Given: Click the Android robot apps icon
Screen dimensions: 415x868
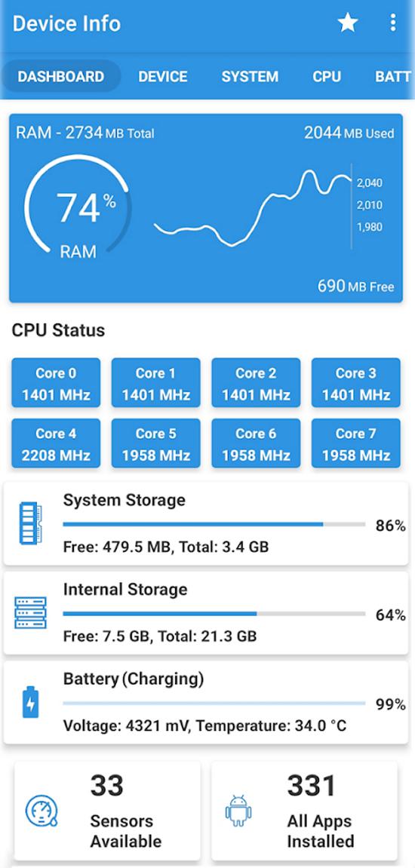Looking at the screenshot, I should 238,811.
